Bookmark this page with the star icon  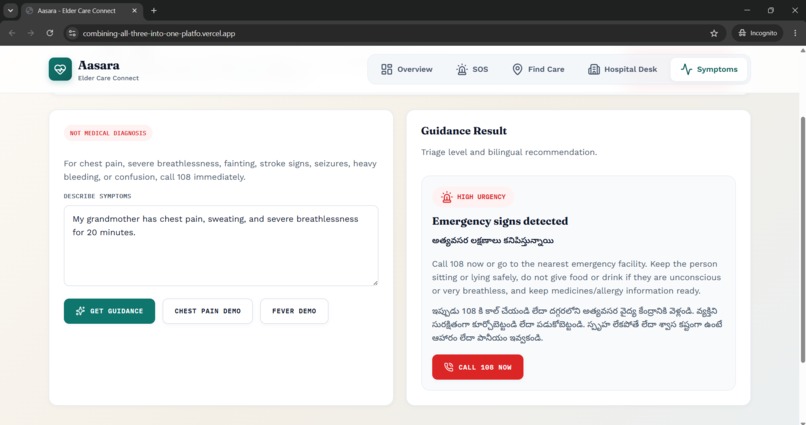[714, 33]
